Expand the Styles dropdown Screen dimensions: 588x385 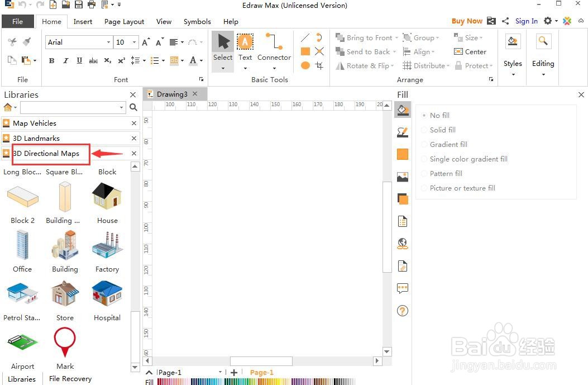coord(513,74)
